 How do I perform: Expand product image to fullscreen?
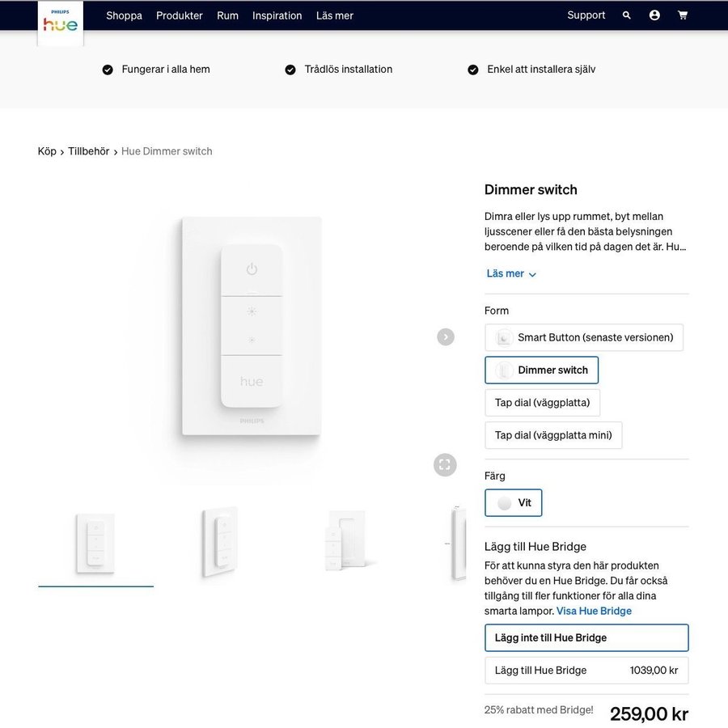click(x=444, y=464)
